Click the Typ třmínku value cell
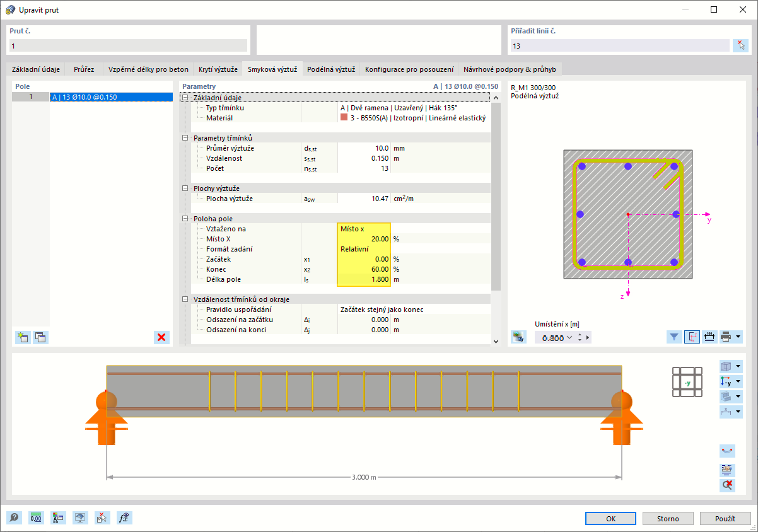758x532 pixels. tap(414, 108)
